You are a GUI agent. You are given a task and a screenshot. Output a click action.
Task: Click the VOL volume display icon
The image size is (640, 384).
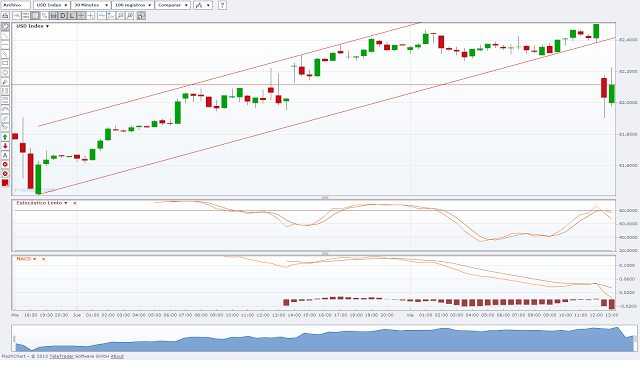coord(16,16)
